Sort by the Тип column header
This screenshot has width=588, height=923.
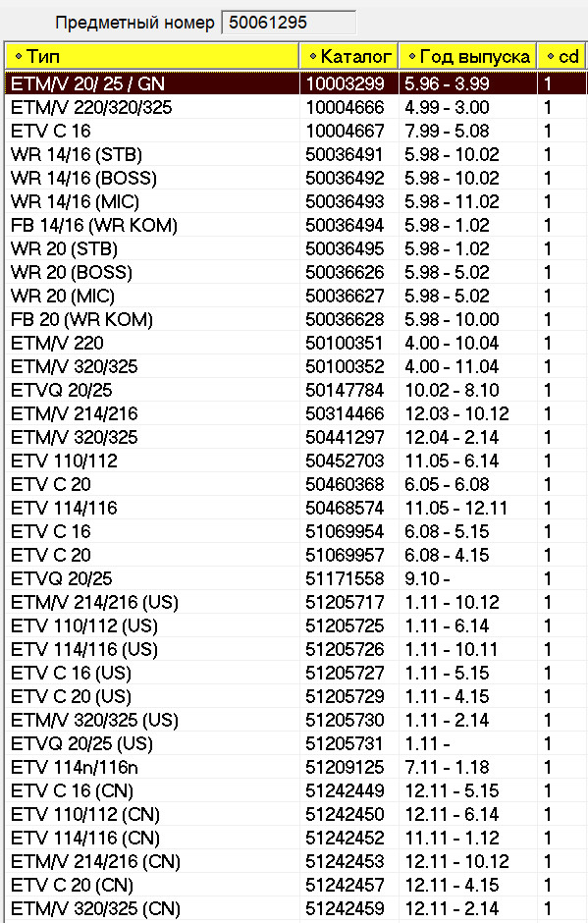click(x=152, y=57)
